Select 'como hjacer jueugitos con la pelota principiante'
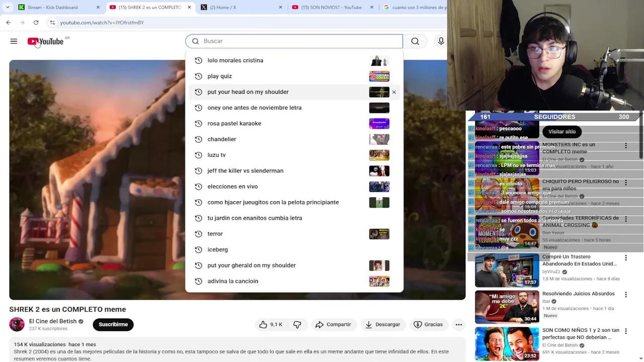 pos(294,202)
